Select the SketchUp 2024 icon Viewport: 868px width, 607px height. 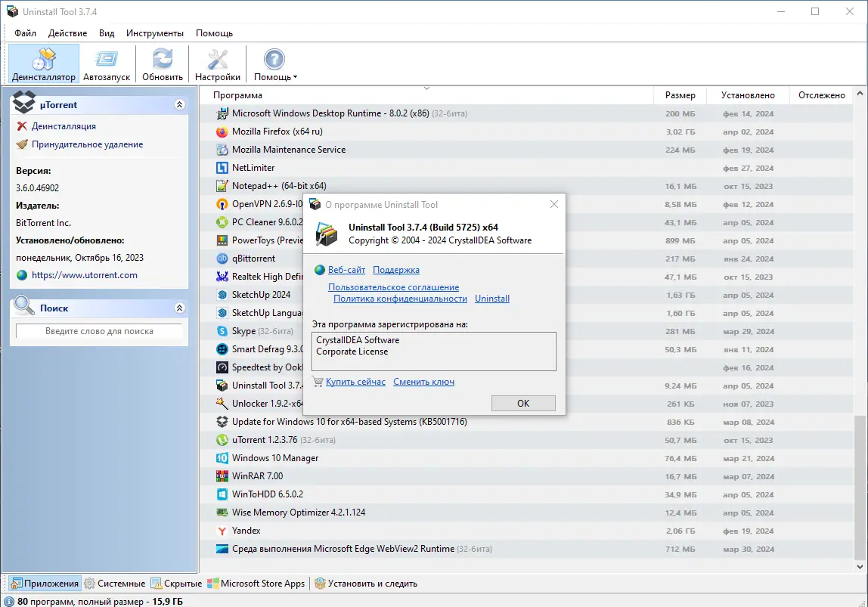coord(222,295)
